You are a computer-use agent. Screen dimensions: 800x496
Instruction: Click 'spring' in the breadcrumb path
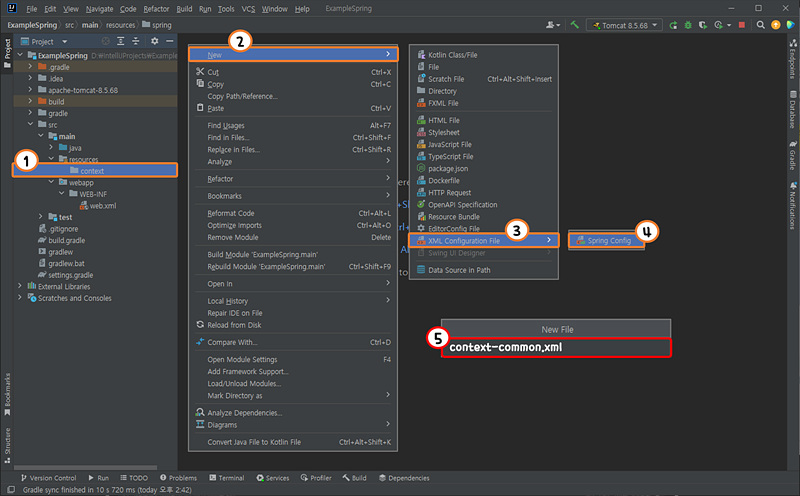pyautogui.click(x=161, y=24)
